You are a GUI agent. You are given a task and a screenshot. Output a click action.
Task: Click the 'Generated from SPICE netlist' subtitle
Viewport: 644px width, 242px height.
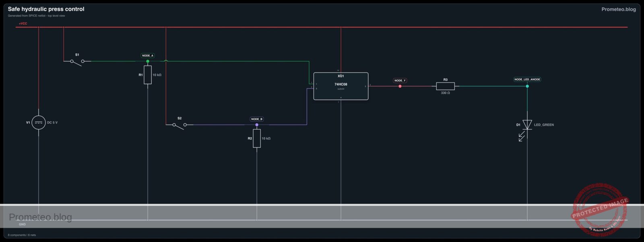coord(36,16)
